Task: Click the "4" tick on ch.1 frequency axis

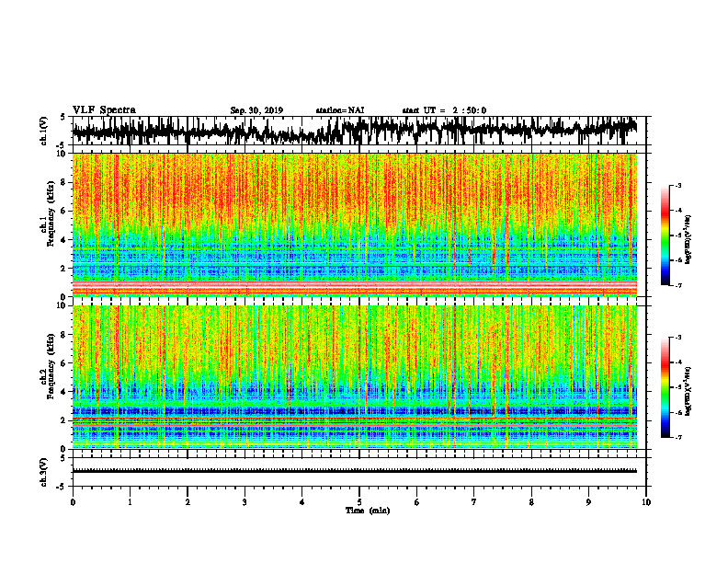Action: [x=63, y=240]
